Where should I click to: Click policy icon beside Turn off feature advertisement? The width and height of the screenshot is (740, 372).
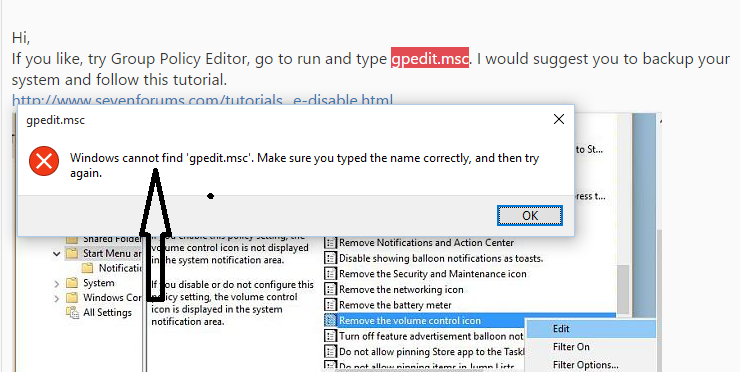pos(330,336)
